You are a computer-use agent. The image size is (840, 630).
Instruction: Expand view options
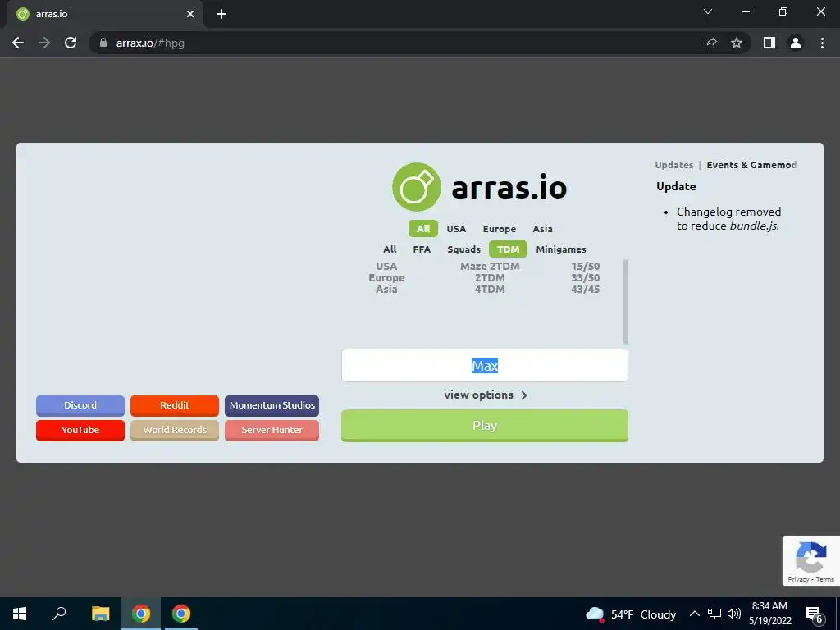click(486, 395)
